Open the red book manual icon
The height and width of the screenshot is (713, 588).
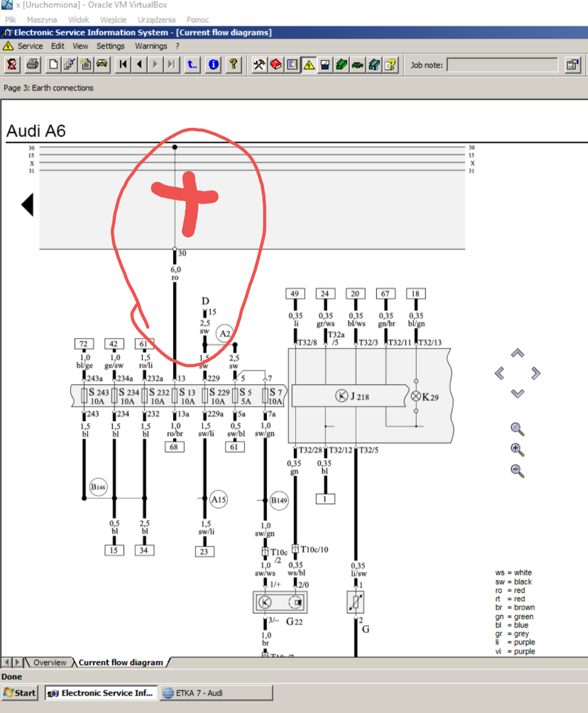coord(276,65)
